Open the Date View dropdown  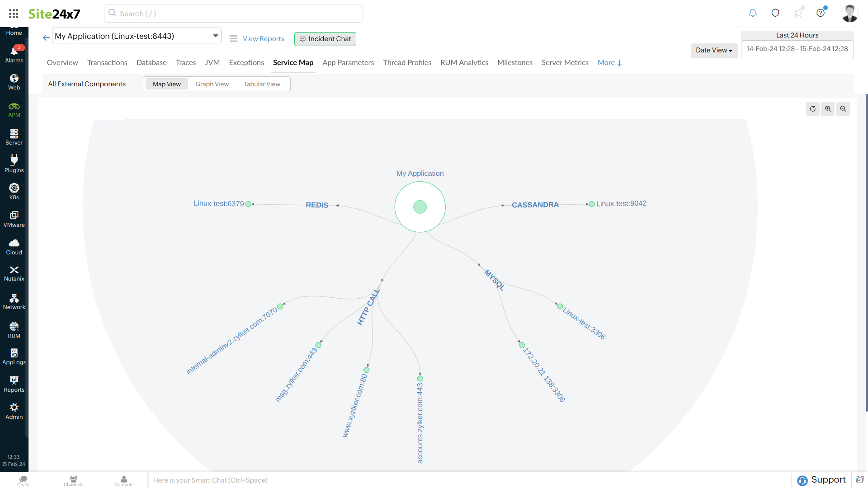click(714, 51)
